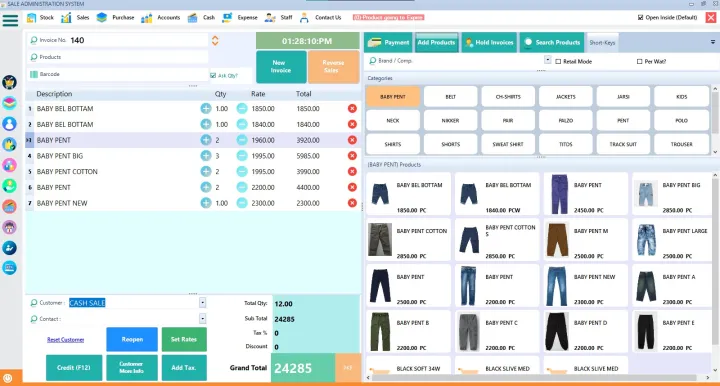Click the power icon at bottom-left
720x386 pixels.
pos(8,378)
